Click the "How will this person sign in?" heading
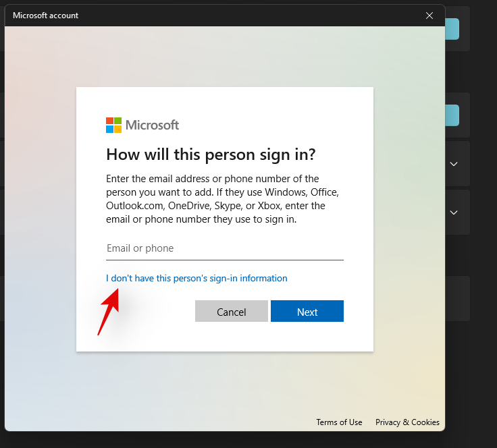This screenshot has width=497, height=448. (211, 155)
